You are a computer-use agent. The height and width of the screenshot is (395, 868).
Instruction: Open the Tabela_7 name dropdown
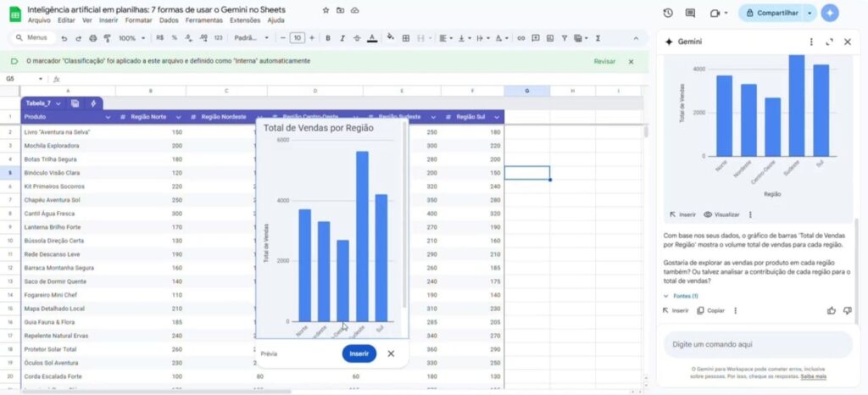pos(58,103)
